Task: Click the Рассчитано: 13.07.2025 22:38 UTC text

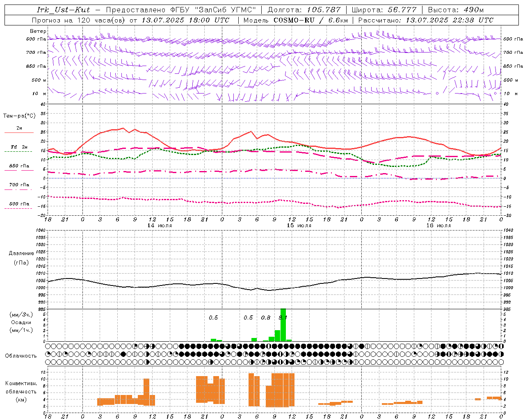Action: tap(426, 20)
